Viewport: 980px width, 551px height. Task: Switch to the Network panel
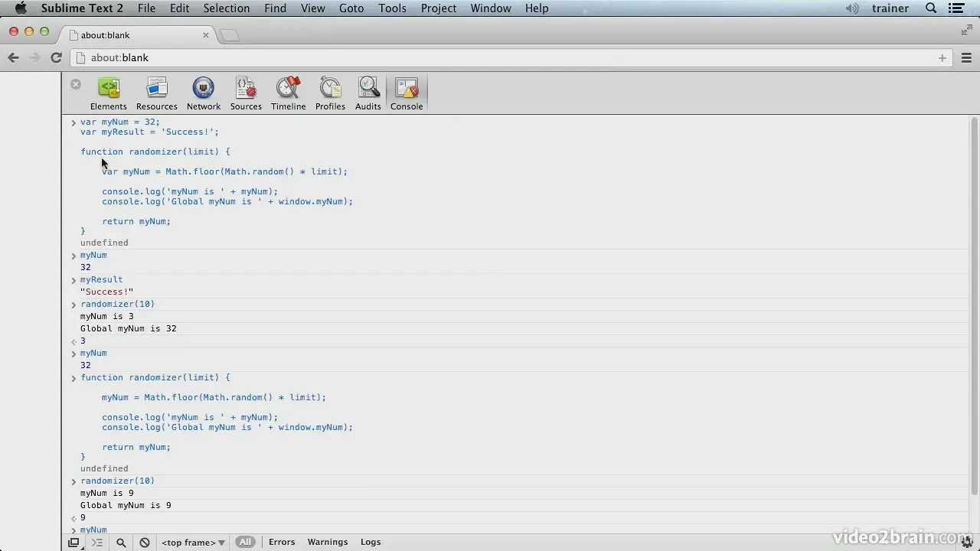click(x=204, y=94)
